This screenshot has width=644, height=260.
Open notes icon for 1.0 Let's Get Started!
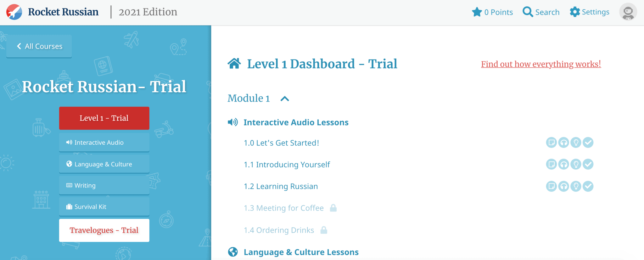[x=552, y=142]
